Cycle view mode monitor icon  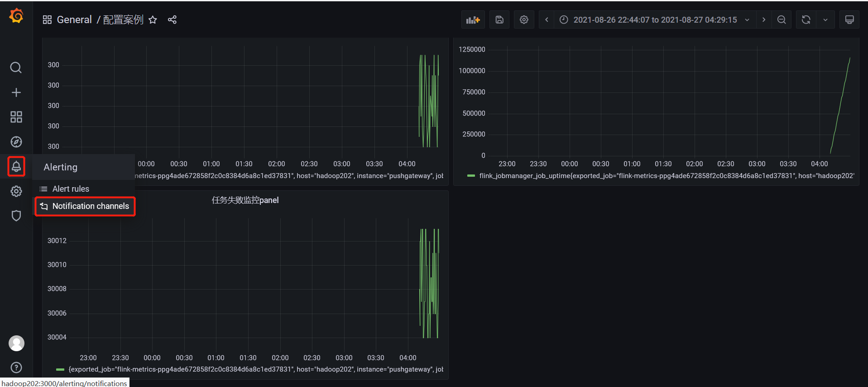(849, 19)
